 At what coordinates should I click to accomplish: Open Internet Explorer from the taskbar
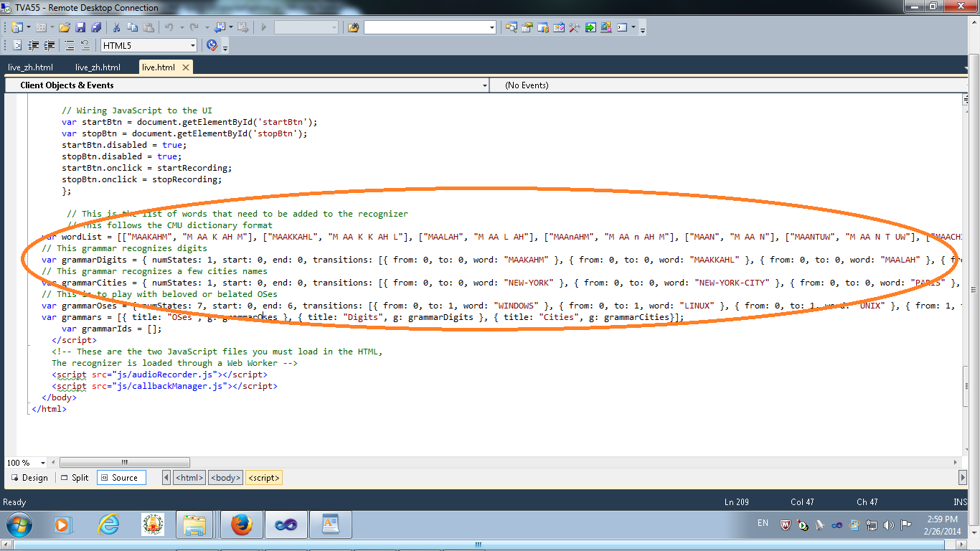point(108,526)
